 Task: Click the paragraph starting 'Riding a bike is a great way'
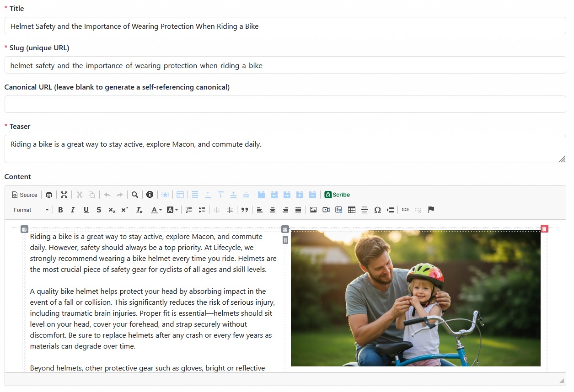pyautogui.click(x=153, y=253)
